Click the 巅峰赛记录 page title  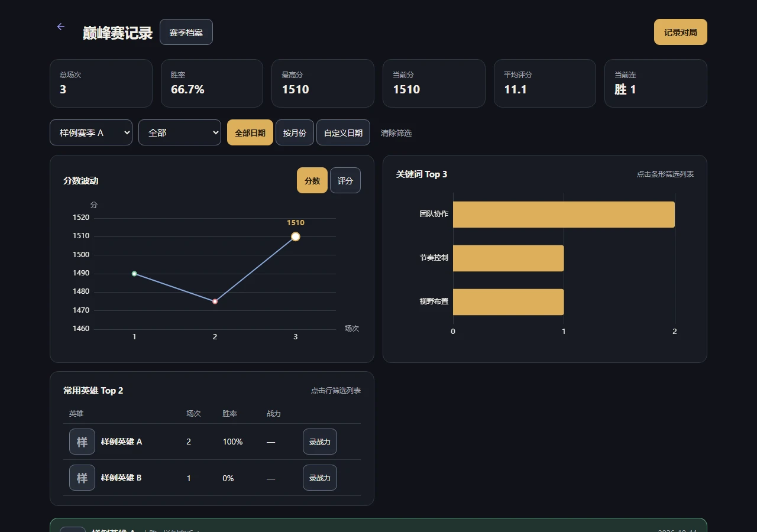click(118, 33)
